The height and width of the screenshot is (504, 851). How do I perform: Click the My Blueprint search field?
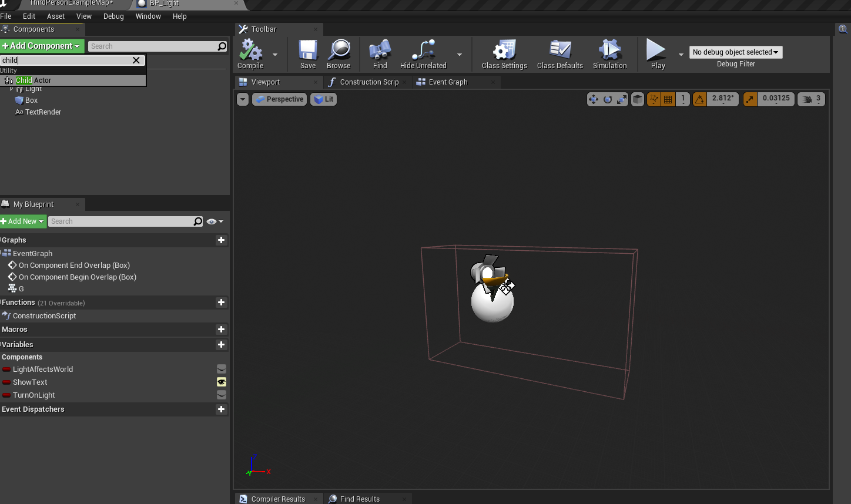coord(120,221)
